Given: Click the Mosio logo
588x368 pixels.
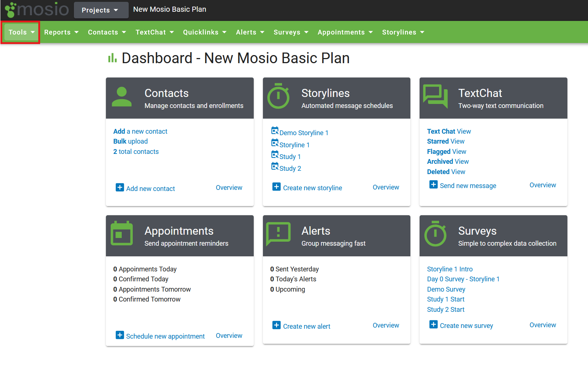Looking at the screenshot, I should 37,10.
